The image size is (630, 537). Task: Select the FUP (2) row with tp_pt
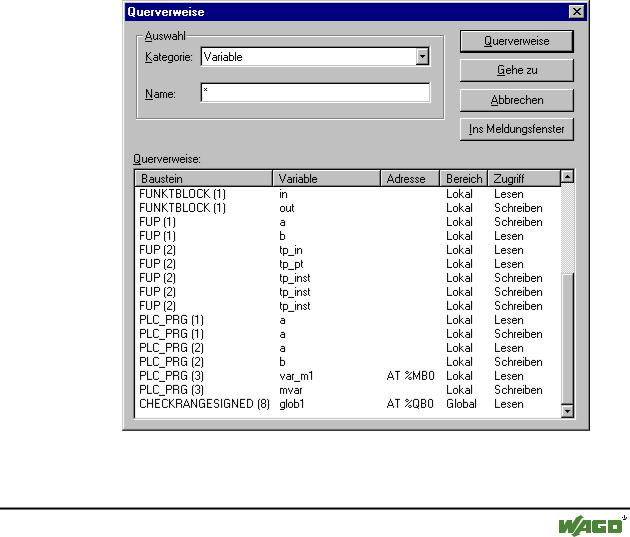click(x=348, y=264)
